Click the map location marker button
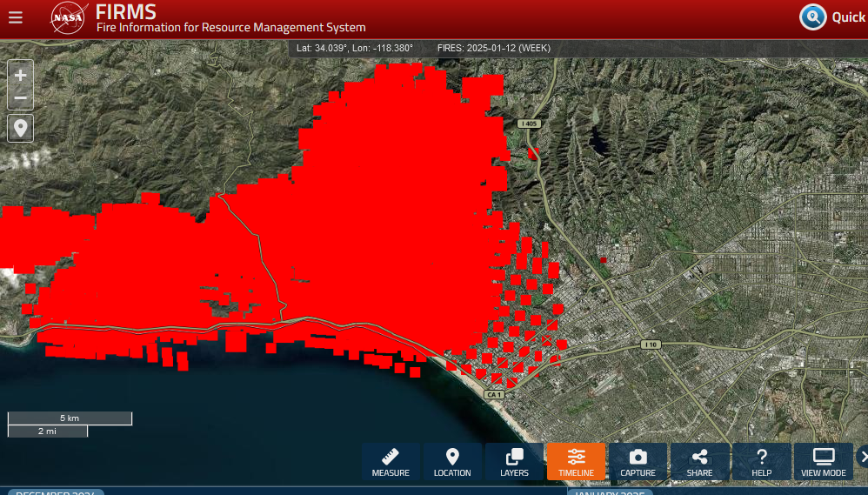This screenshot has height=495, width=868. (21, 129)
